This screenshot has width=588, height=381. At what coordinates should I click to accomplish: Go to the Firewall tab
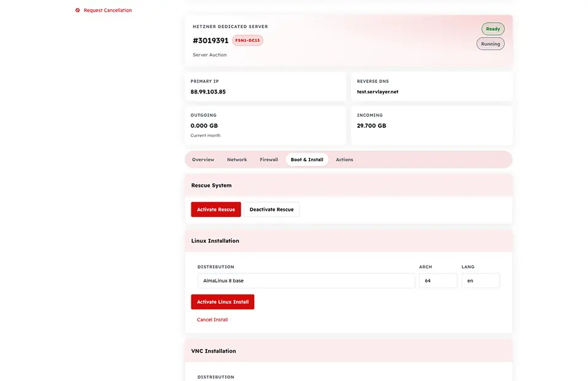269,160
